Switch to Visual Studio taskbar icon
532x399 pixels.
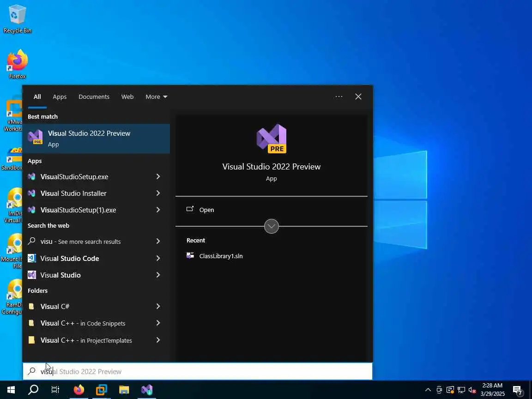(147, 389)
